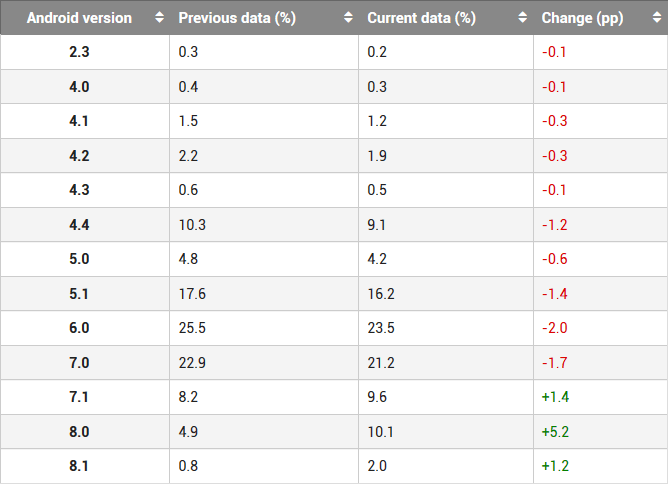This screenshot has height=484, width=668.
Task: Select the -1.7 change value
Action: pyautogui.click(x=555, y=363)
